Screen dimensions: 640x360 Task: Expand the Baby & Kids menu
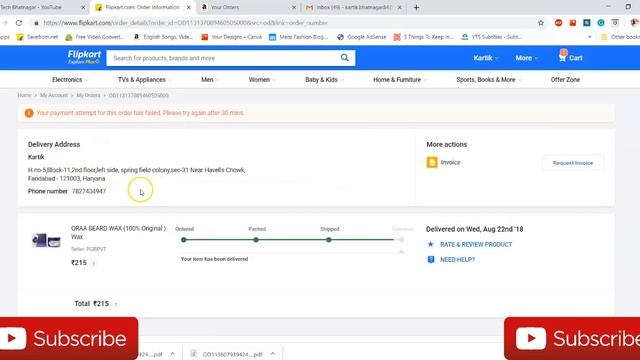[x=324, y=80]
